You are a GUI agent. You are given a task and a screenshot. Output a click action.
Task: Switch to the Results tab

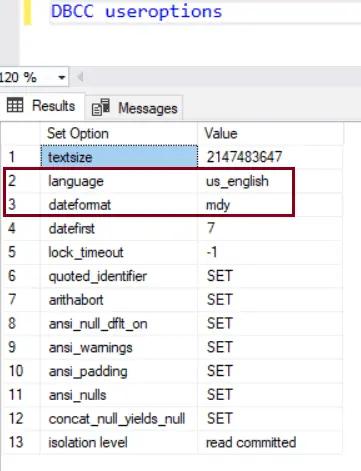click(42, 106)
